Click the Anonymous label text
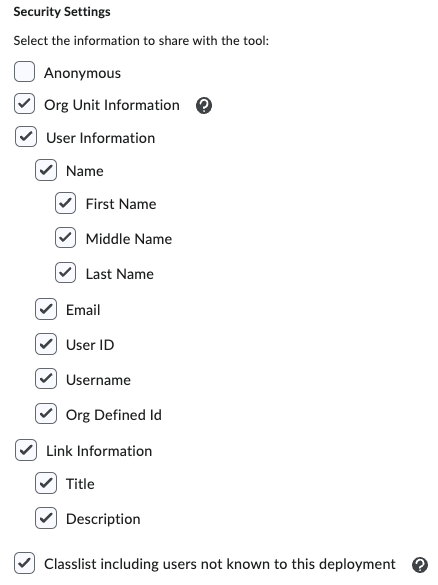 (x=82, y=73)
